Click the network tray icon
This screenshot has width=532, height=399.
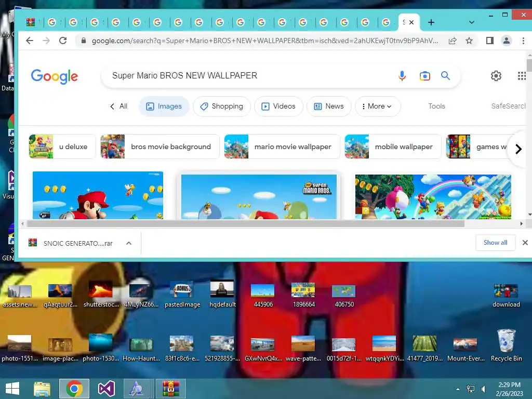pyautogui.click(x=471, y=389)
